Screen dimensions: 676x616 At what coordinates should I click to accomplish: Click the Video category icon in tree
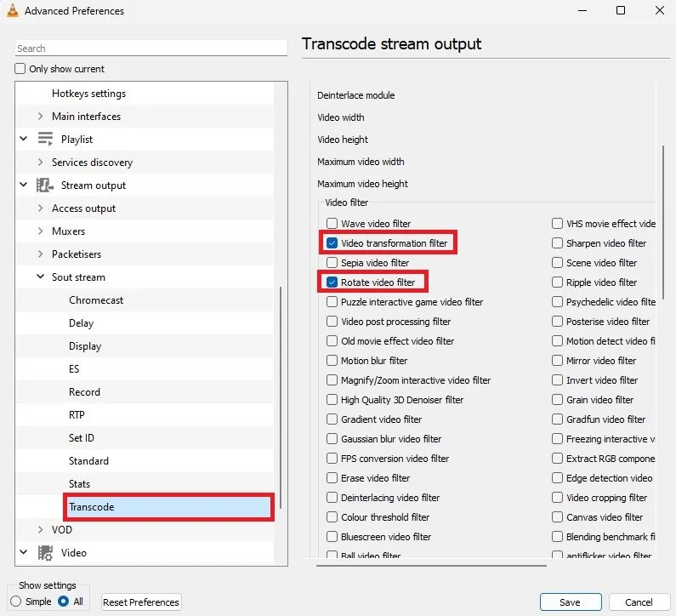click(45, 552)
